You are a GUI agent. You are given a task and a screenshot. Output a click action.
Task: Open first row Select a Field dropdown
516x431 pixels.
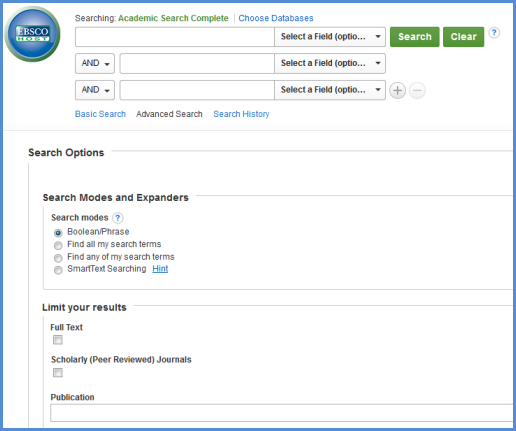pyautogui.click(x=330, y=37)
